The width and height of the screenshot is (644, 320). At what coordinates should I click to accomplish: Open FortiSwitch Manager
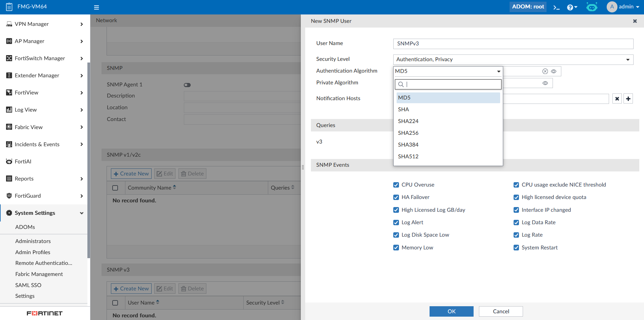(x=40, y=58)
